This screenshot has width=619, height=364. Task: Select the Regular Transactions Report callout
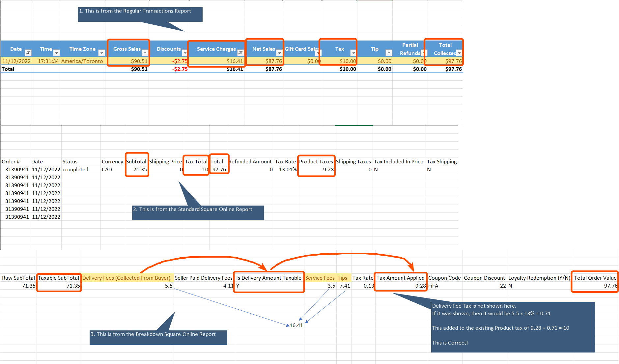tap(140, 14)
